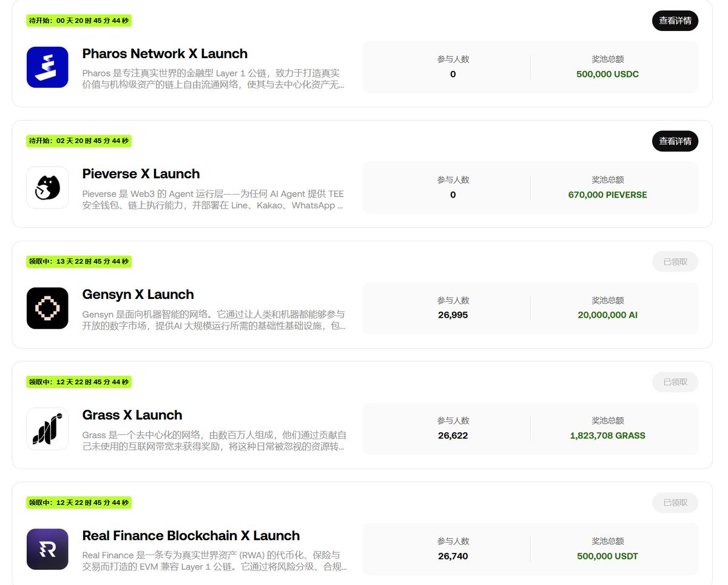Screen dimensions: 728x585
Task: Click the Pharos participants count of 0
Action: [453, 74]
